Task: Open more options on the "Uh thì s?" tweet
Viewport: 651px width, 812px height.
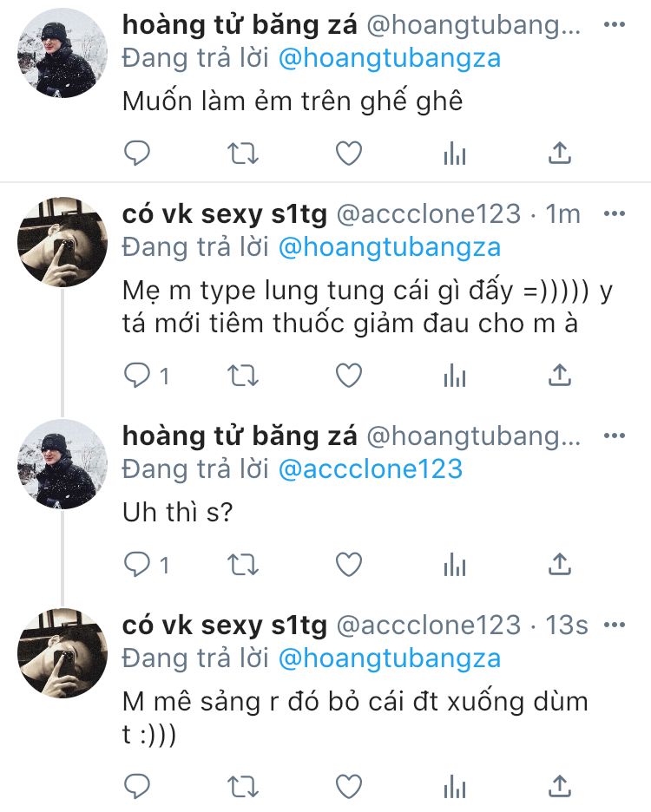Action: click(x=614, y=435)
